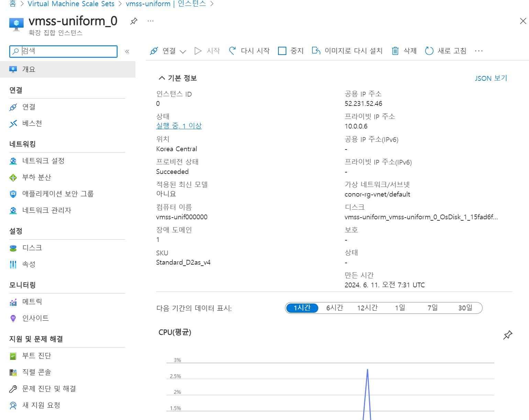Click computer name vmss-unif000000
Image resolution: width=529 pixels, height=420 pixels.
coord(182,217)
